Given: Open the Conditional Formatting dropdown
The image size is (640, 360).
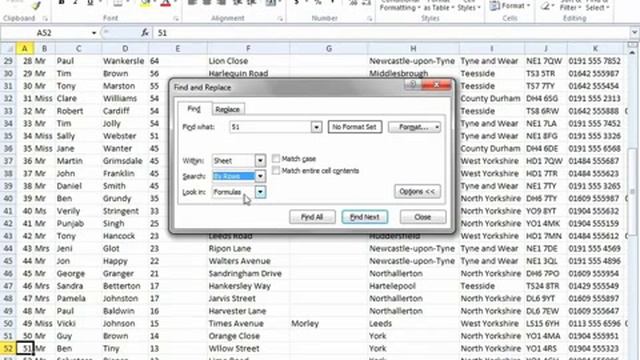Looking at the screenshot, I should pos(400,6).
